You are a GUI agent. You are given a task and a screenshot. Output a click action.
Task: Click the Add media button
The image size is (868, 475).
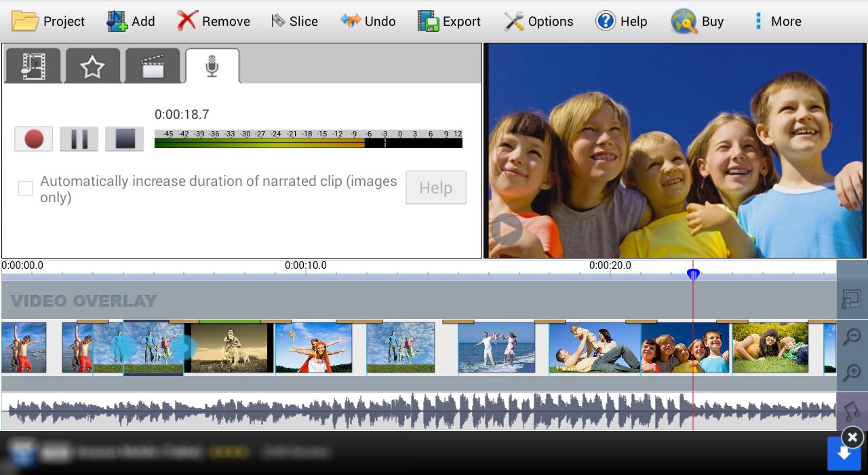131,21
